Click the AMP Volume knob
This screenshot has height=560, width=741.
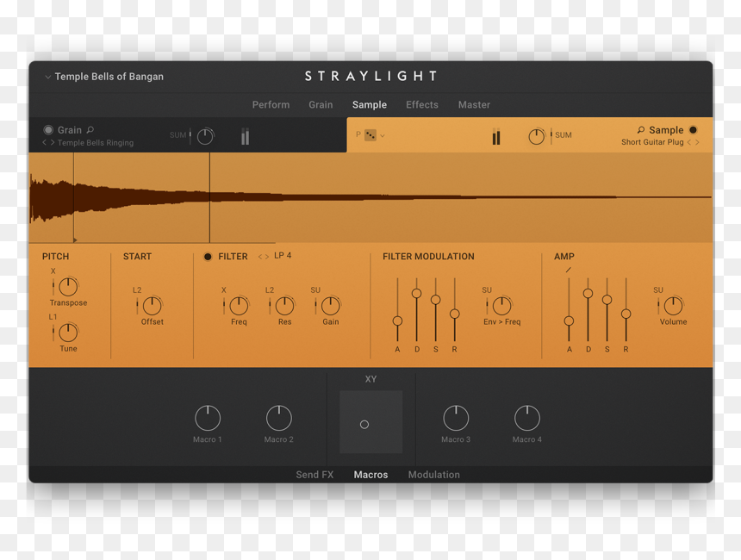(x=674, y=306)
